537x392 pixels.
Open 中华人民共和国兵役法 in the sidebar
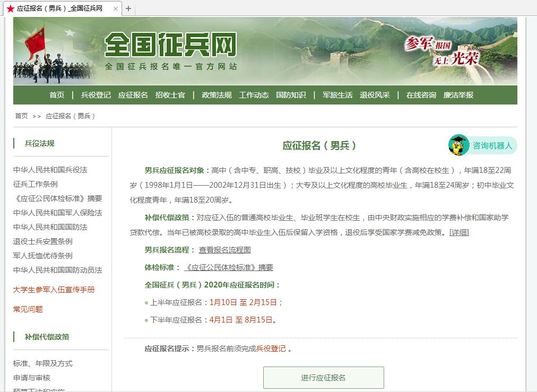tap(50, 170)
